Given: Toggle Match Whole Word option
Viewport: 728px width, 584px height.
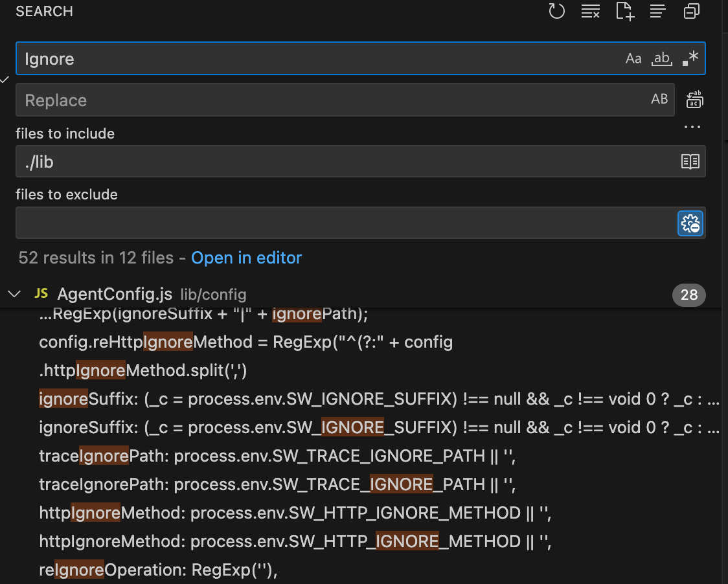Looking at the screenshot, I should click(661, 59).
